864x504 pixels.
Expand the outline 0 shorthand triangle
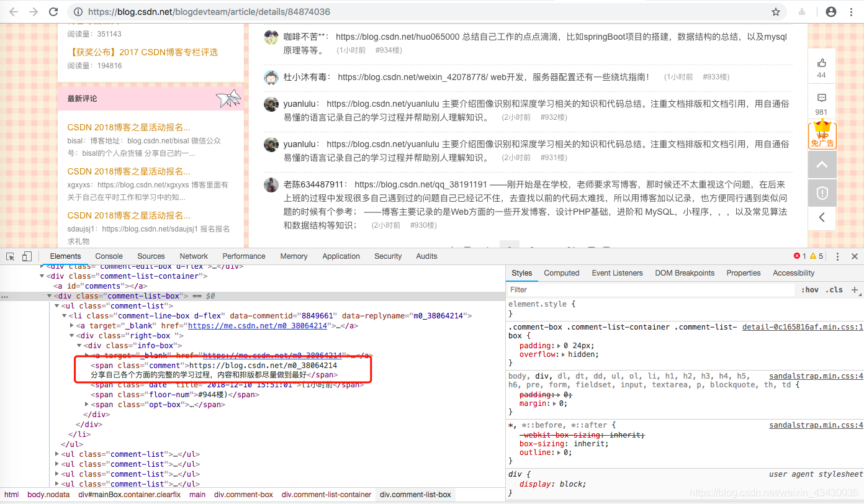(x=558, y=453)
